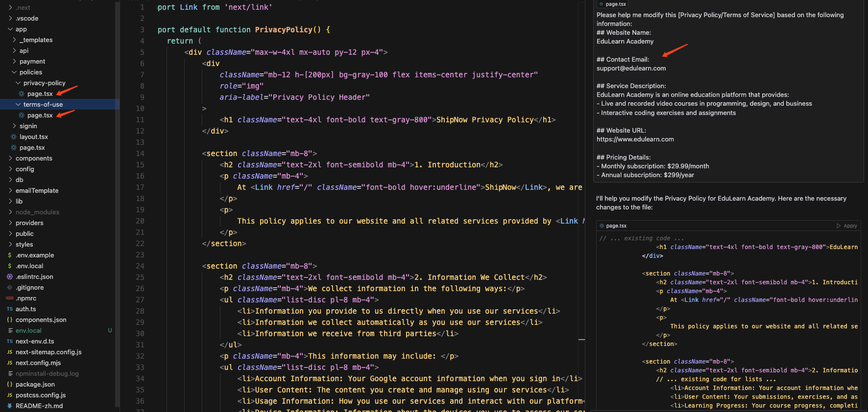Open public folder
The height and width of the screenshot is (412, 868).
pos(24,233)
